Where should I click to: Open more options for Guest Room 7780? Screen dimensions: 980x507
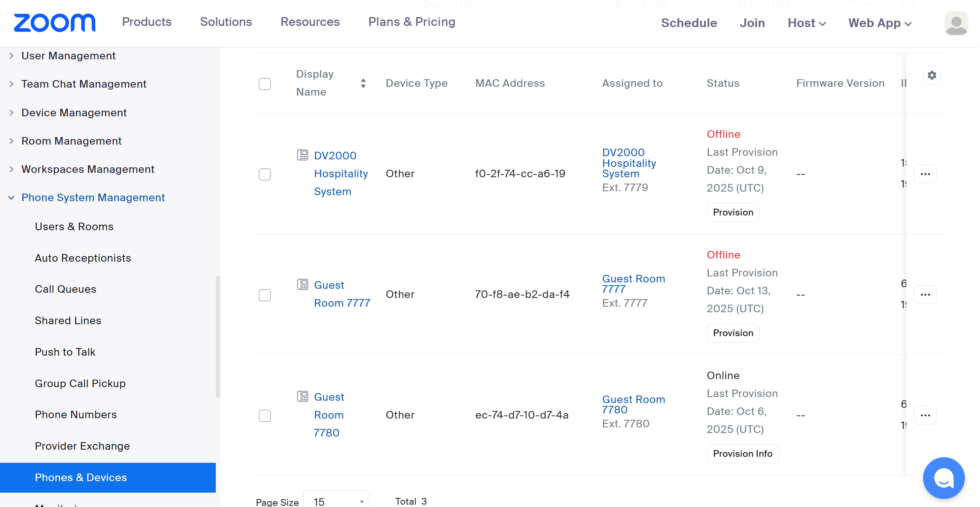[925, 415]
